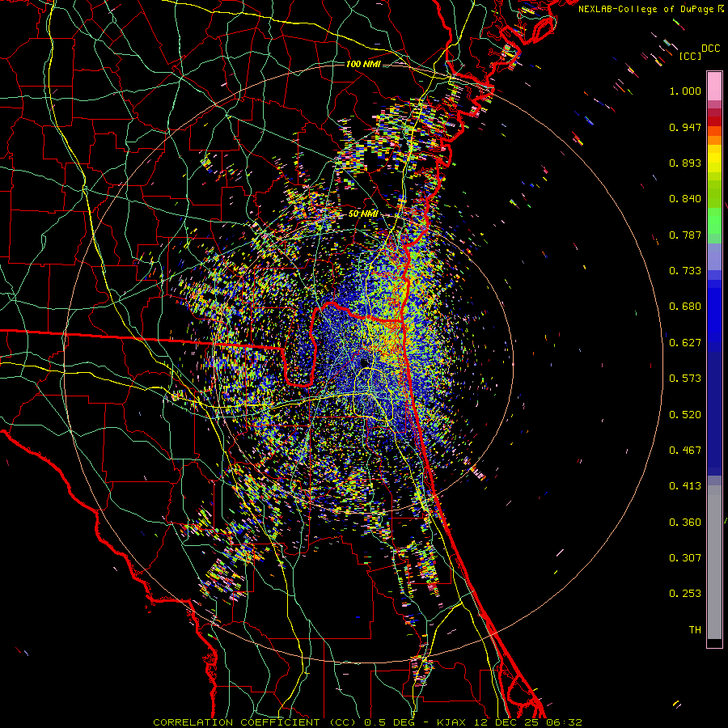Click the 0.627 scale value
The width and height of the screenshot is (728, 728).
pos(685,343)
